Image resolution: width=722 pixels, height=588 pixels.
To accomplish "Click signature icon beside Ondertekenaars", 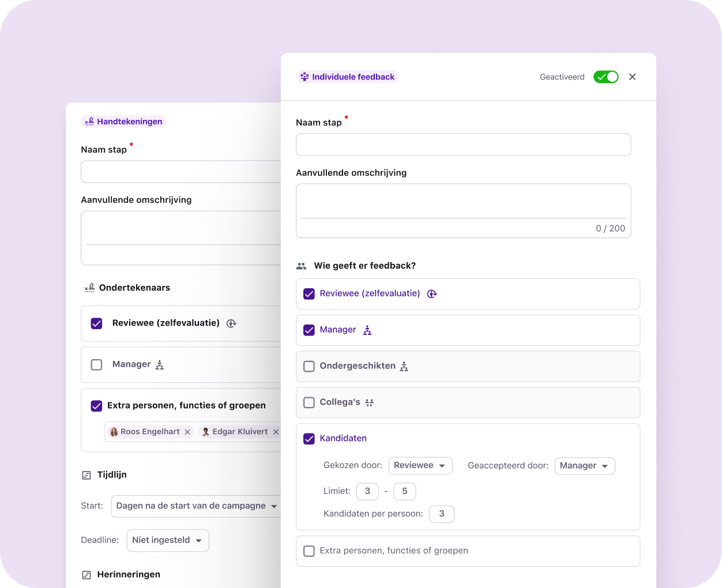I will tap(90, 288).
